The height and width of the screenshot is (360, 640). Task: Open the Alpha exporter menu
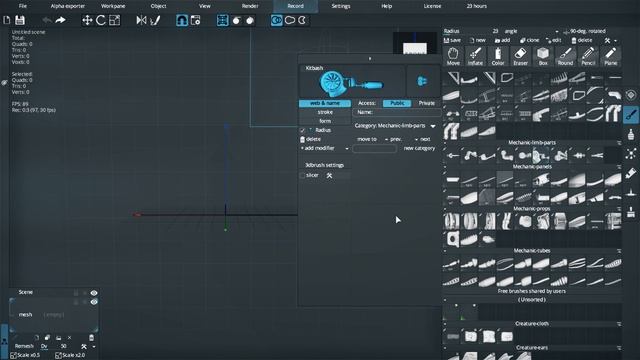(68, 6)
